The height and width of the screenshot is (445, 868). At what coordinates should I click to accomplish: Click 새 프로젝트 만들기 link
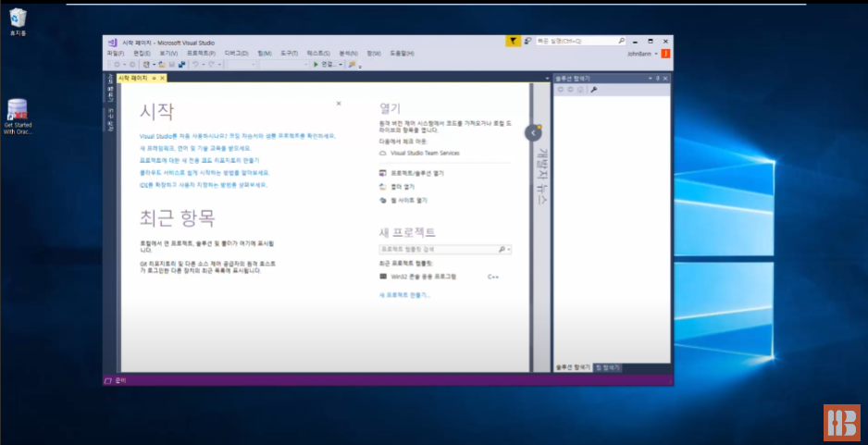(x=404, y=295)
